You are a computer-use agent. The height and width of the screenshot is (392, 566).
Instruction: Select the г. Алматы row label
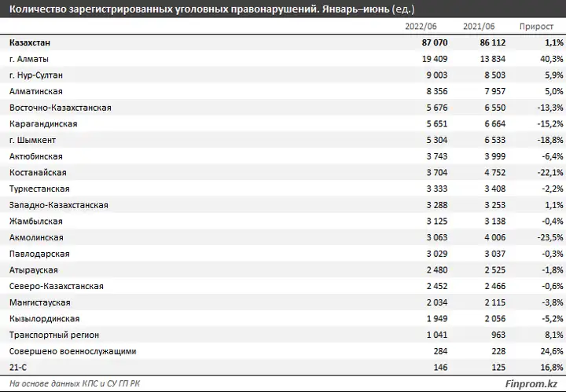(29, 59)
